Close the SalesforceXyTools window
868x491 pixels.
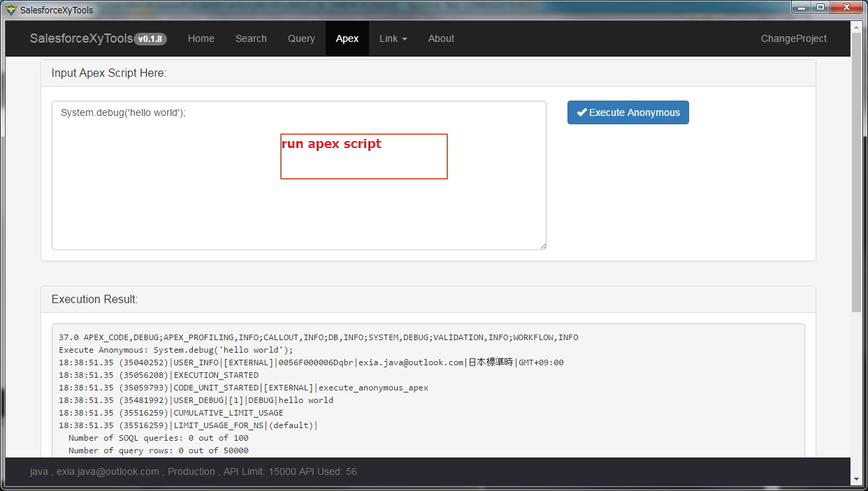(x=846, y=7)
